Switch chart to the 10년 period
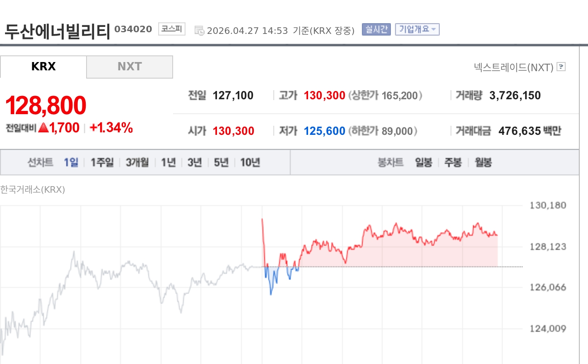588x364 pixels. (x=251, y=162)
